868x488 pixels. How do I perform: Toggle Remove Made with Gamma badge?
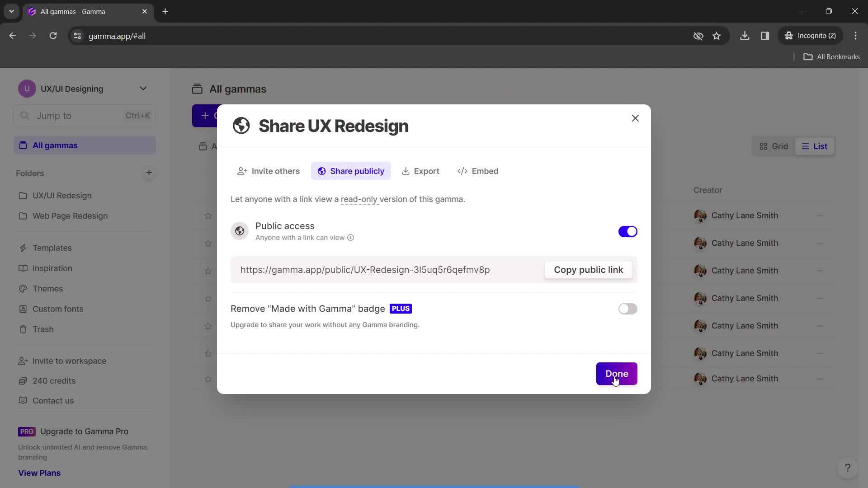(627, 309)
